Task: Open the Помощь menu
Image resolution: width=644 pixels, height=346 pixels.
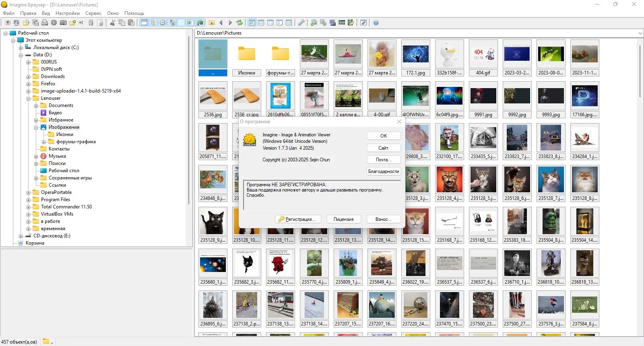Action: 134,13
